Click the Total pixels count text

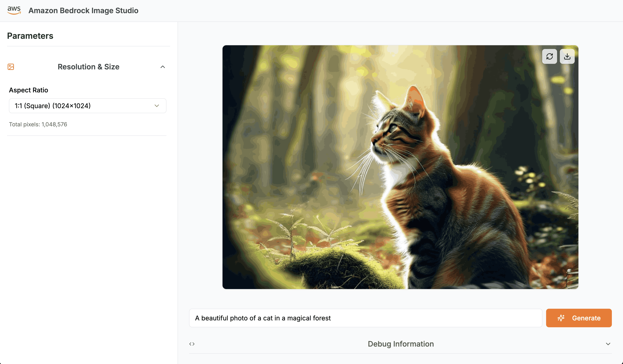[x=38, y=124]
